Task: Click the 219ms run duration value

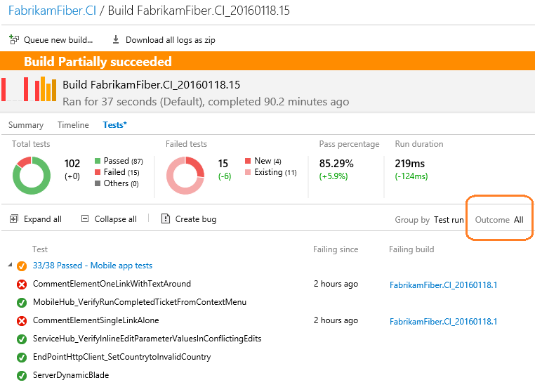Action: click(x=410, y=164)
